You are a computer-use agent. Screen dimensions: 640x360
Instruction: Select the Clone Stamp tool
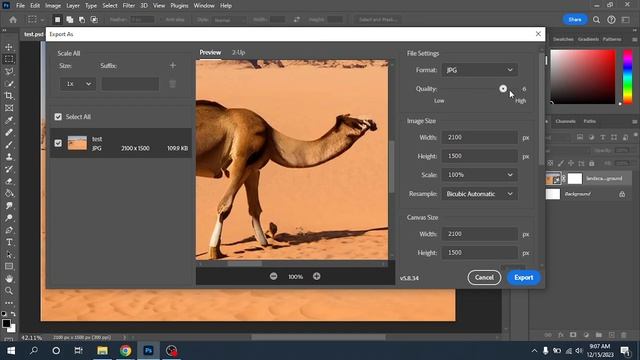[9, 157]
